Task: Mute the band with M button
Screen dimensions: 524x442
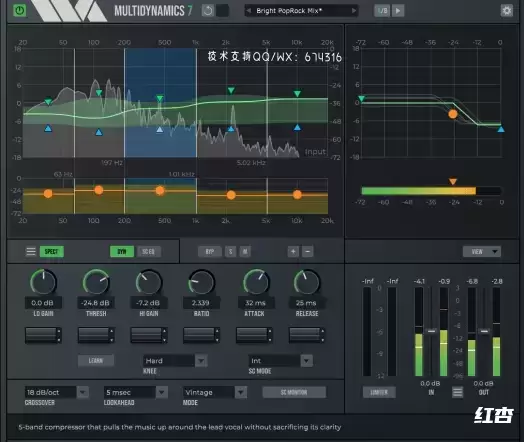Action: pyautogui.click(x=245, y=252)
